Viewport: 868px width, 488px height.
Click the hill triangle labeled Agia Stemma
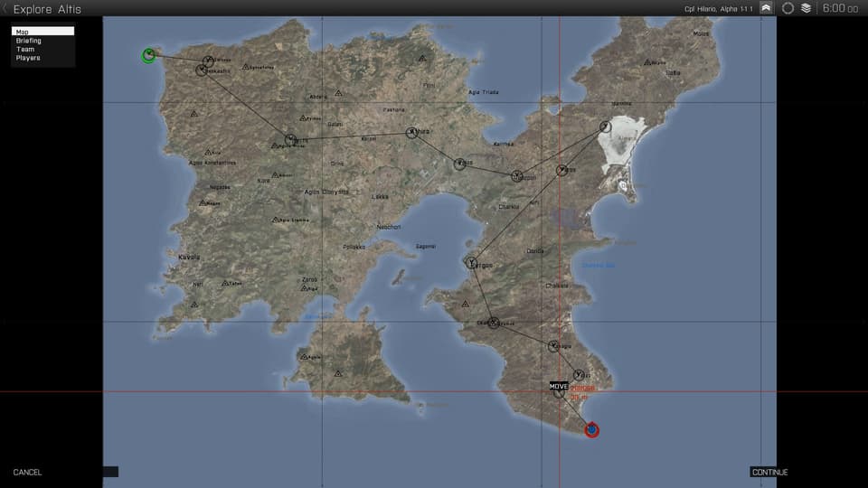[275, 220]
